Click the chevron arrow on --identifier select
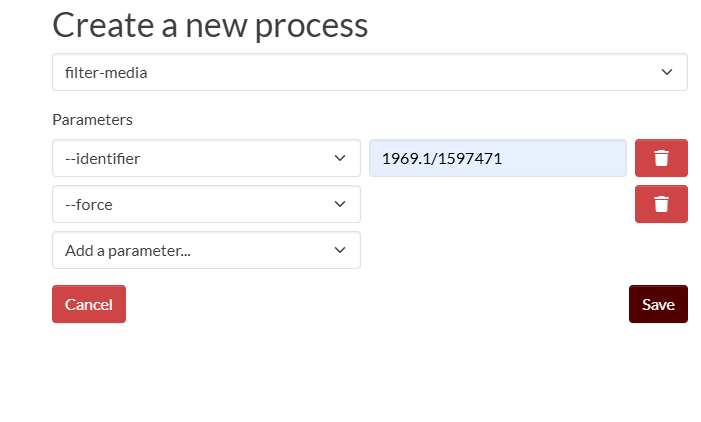 tap(340, 158)
